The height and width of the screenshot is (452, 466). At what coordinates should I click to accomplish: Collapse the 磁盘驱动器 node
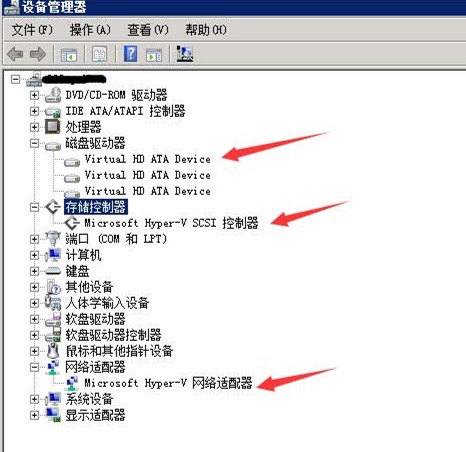[x=34, y=143]
